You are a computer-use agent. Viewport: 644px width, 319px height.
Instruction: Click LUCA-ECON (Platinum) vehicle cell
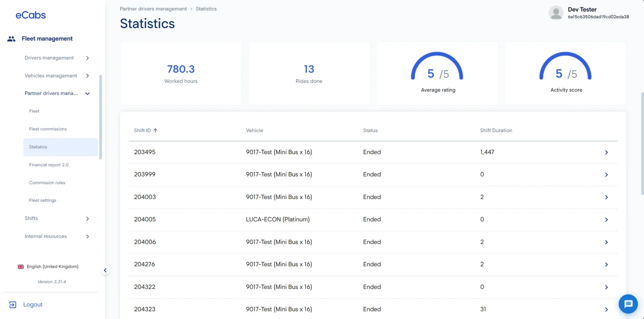pyautogui.click(x=278, y=220)
